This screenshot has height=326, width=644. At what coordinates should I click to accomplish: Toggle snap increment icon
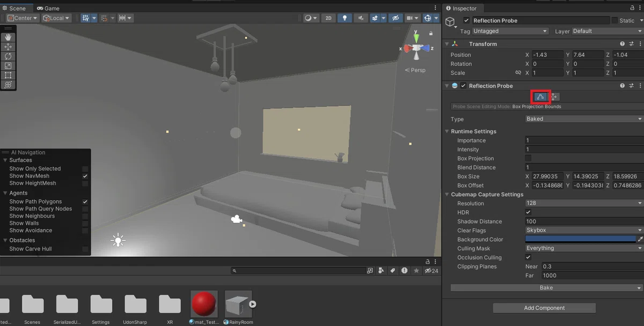(104, 18)
